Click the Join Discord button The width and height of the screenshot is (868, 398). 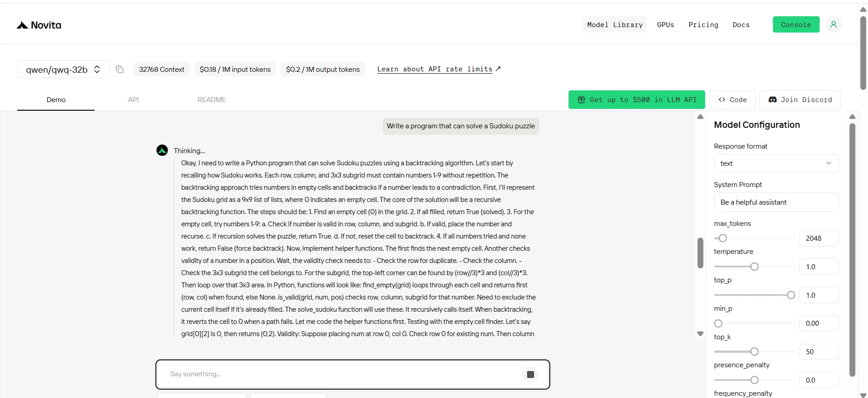800,99
